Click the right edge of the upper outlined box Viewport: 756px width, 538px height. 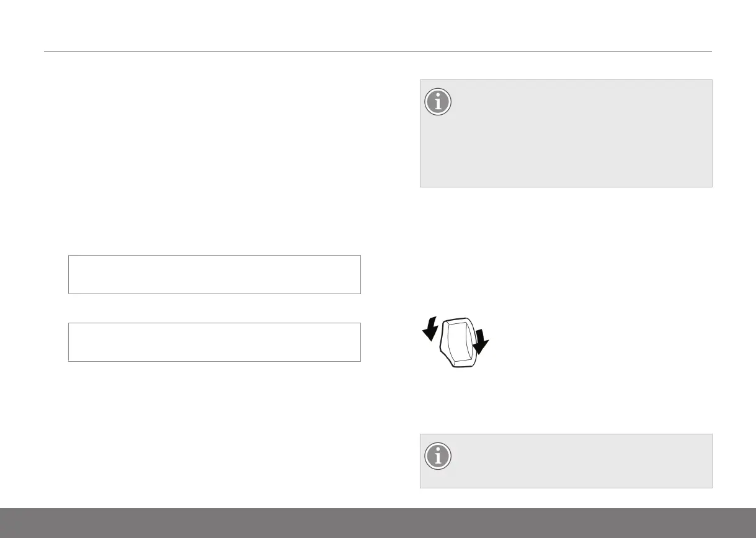360,274
